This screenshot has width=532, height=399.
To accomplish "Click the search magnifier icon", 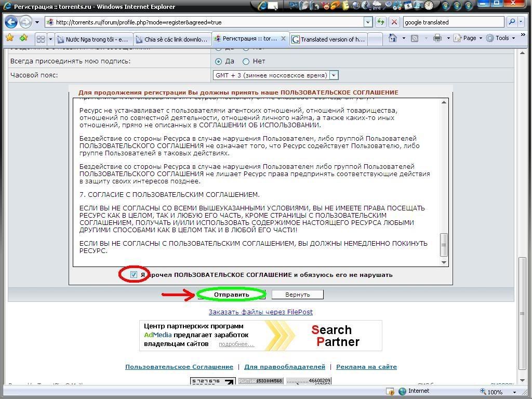I will 512,22.
